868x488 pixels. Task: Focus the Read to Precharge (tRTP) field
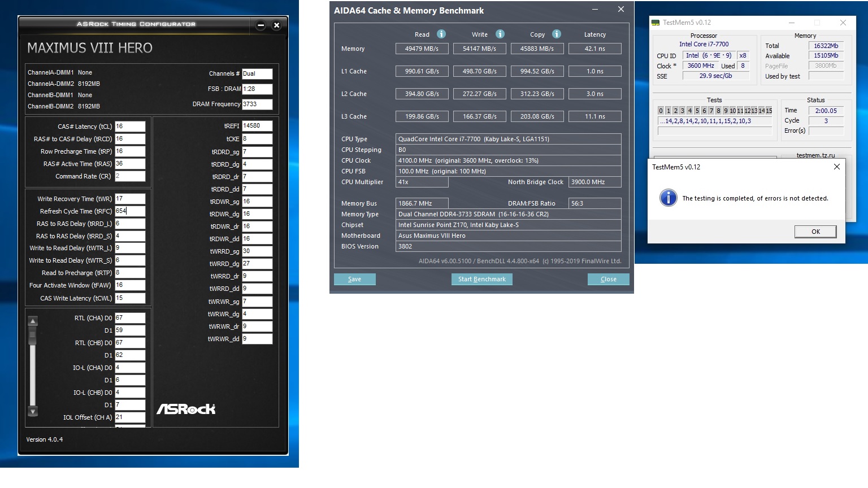[x=130, y=273]
